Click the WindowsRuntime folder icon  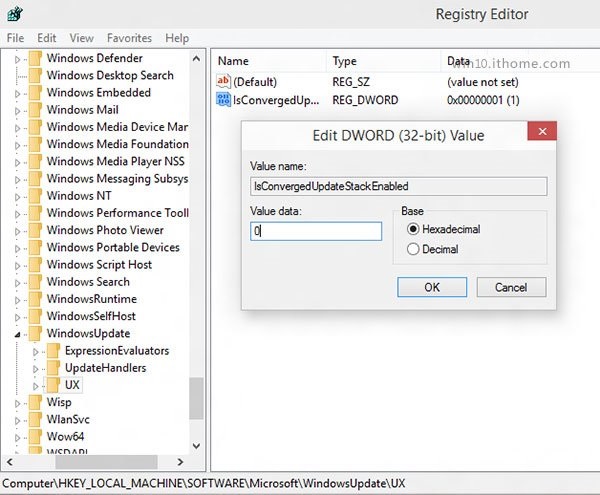click(x=35, y=299)
